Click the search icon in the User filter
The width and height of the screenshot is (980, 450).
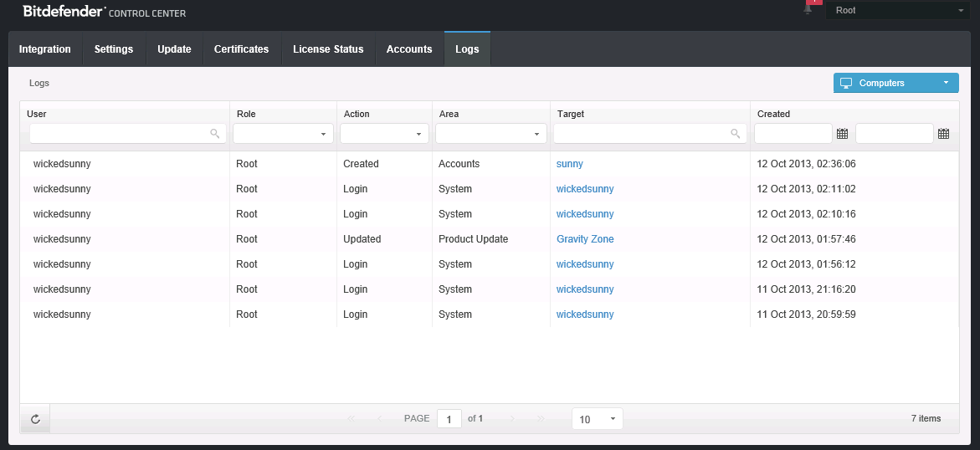pyautogui.click(x=215, y=134)
